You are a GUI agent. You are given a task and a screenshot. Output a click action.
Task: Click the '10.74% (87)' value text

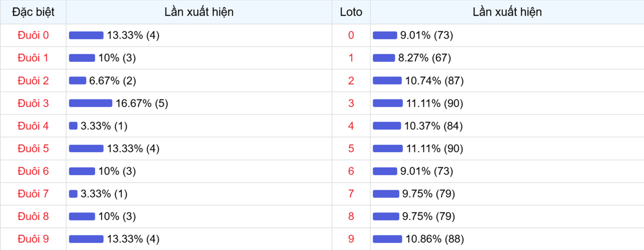(434, 81)
